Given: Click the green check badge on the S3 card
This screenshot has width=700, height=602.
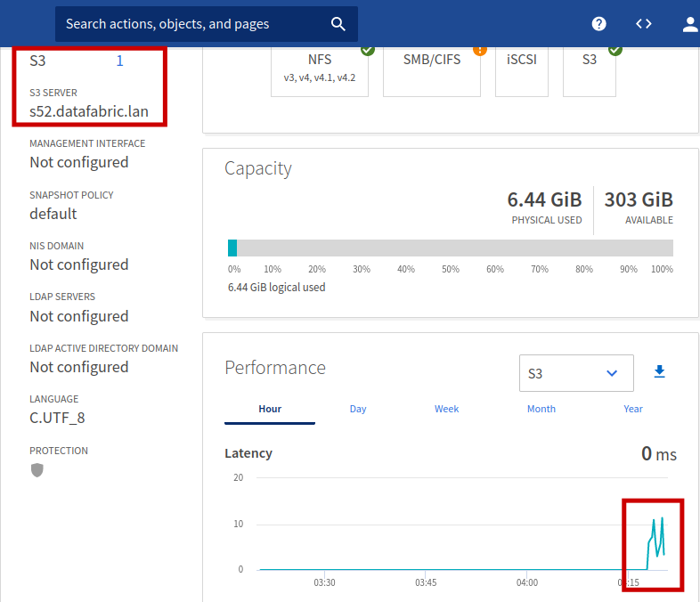Looking at the screenshot, I should pyautogui.click(x=615, y=50).
